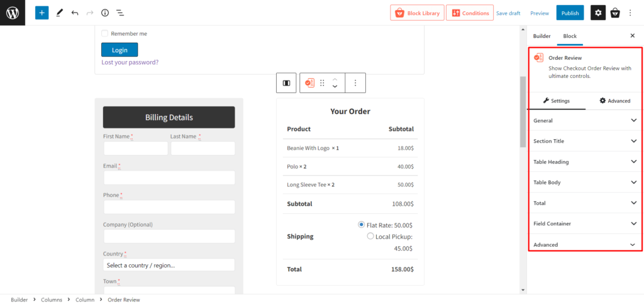Select parent Column block icon

[x=286, y=83]
